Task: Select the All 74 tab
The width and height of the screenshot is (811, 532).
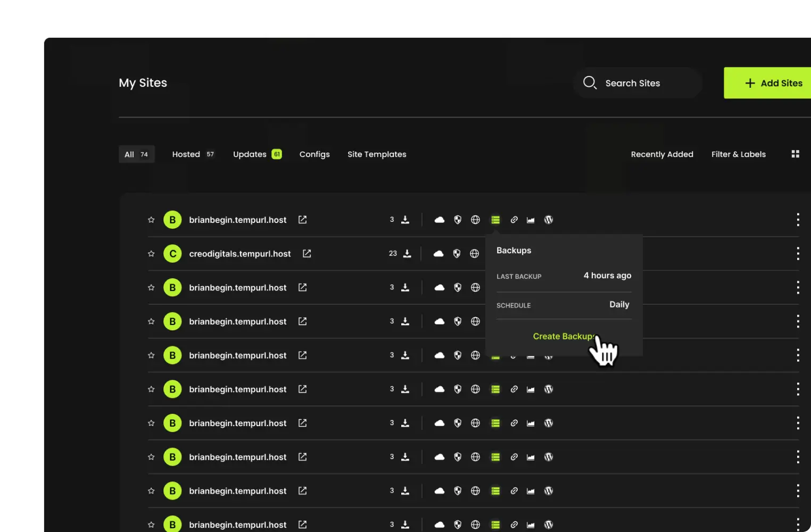Action: 137,154
